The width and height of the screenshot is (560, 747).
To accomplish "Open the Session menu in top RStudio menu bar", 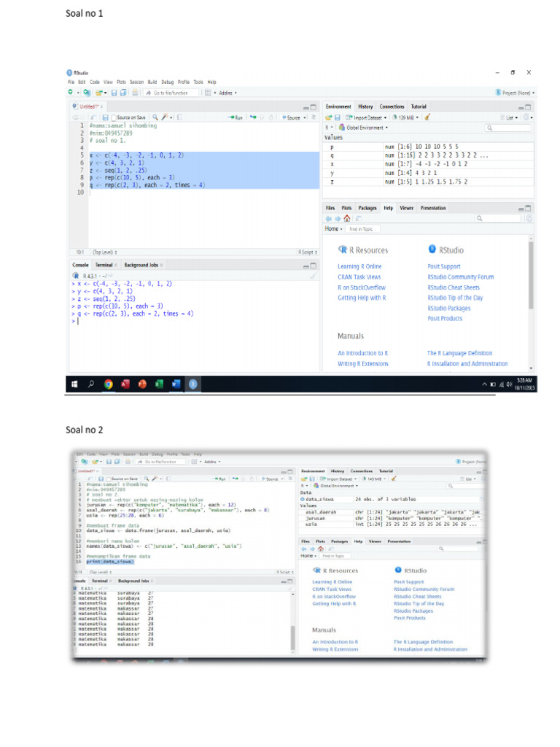I will (136, 82).
